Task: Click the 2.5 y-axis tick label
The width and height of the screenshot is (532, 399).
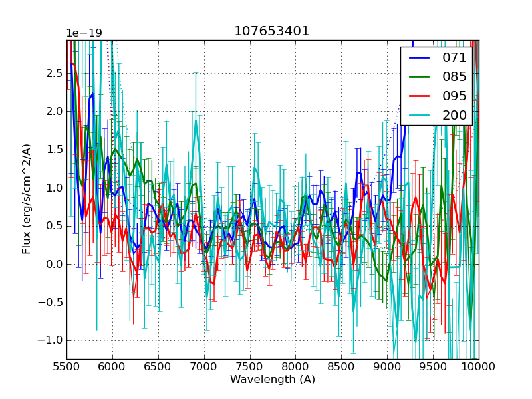Action: point(53,73)
